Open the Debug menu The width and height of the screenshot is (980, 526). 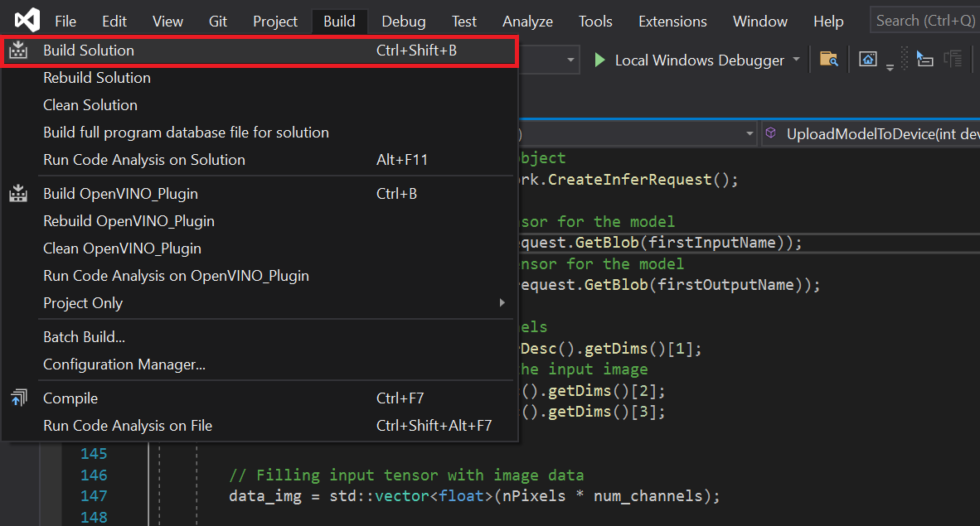click(x=403, y=22)
